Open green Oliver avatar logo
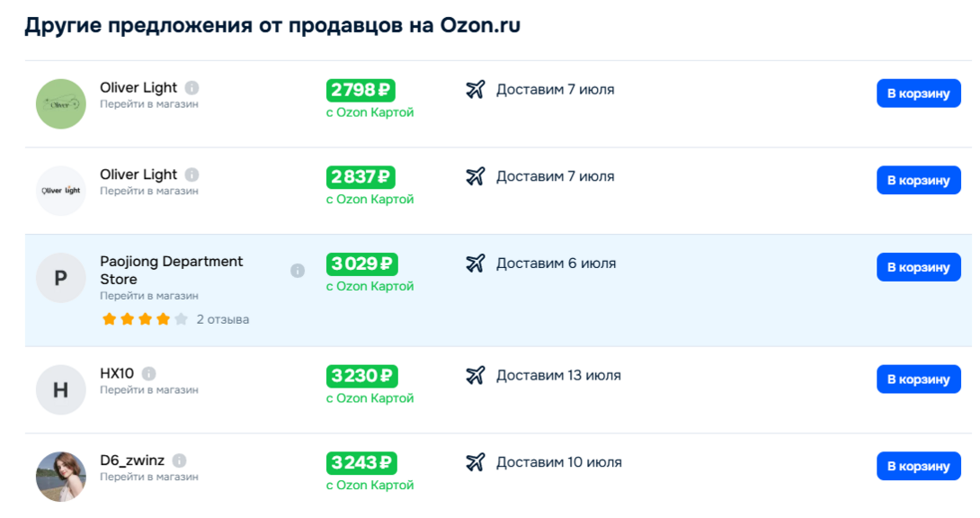Screen dimensions: 980x518 tap(60, 103)
